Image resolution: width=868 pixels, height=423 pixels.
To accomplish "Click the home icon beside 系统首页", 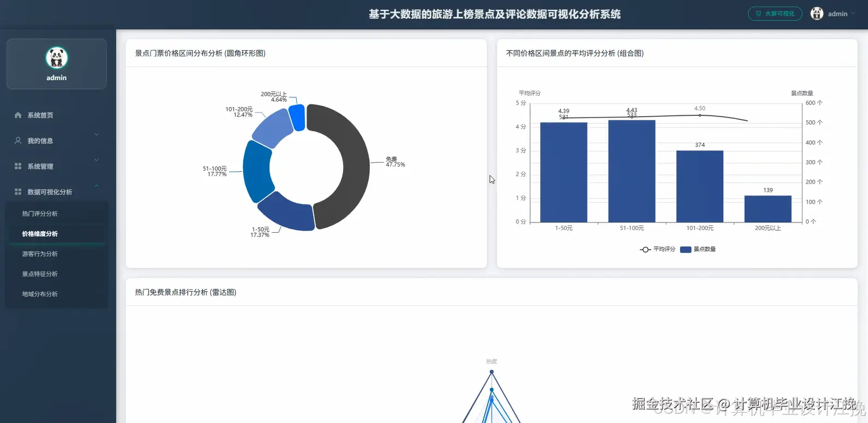I will click(18, 115).
